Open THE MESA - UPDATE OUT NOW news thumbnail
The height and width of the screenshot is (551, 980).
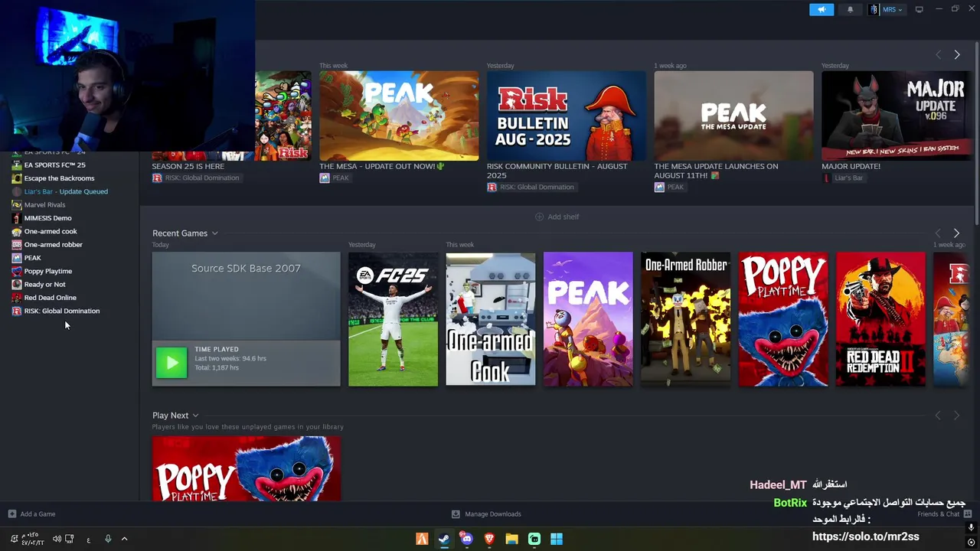399,116
